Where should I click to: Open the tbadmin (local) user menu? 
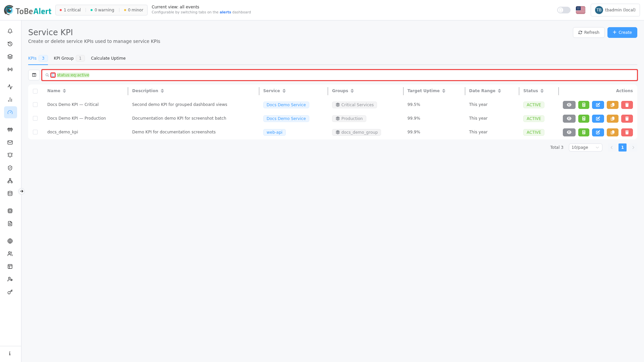[x=615, y=10]
